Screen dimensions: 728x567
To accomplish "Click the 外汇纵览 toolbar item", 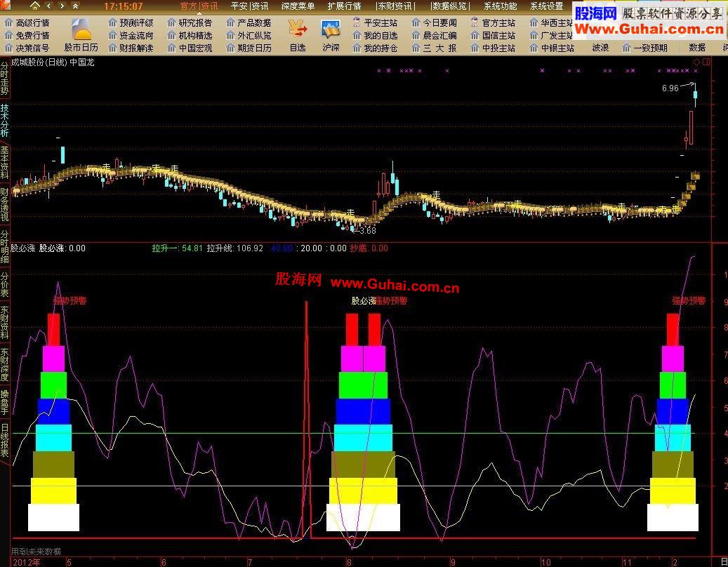I will pyautogui.click(x=249, y=35).
